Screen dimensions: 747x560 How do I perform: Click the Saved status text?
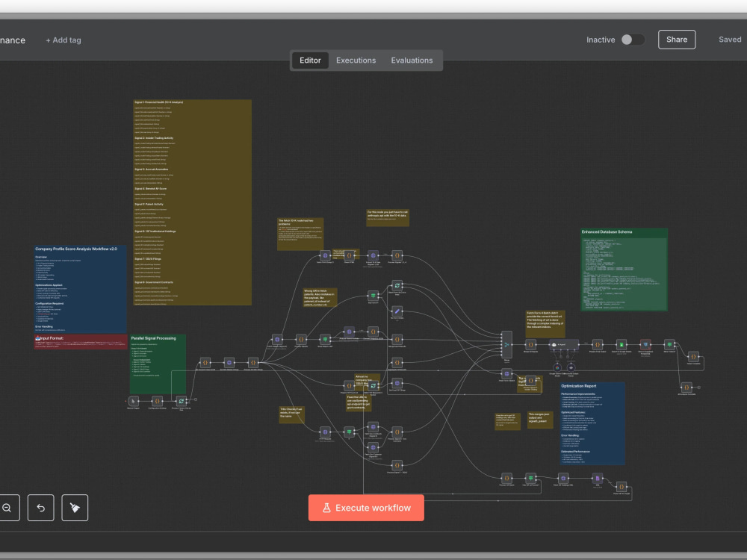730,40
